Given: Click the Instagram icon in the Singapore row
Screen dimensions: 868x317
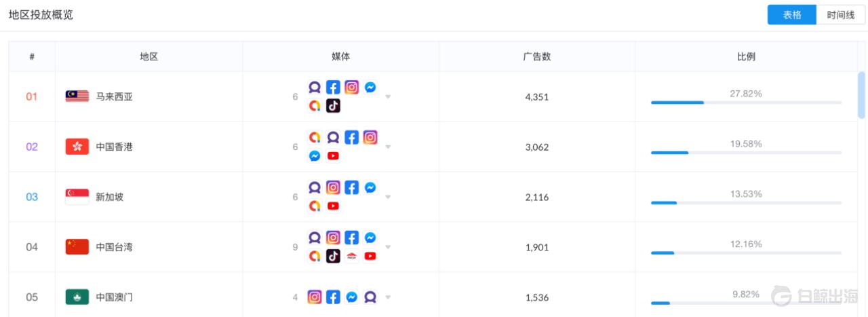Looking at the screenshot, I should (333, 187).
